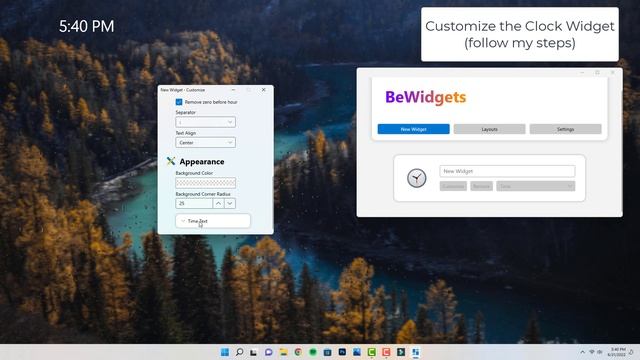Close the New Widget - Customize window
Image resolution: width=640 pixels, height=360 pixels.
[x=264, y=89]
